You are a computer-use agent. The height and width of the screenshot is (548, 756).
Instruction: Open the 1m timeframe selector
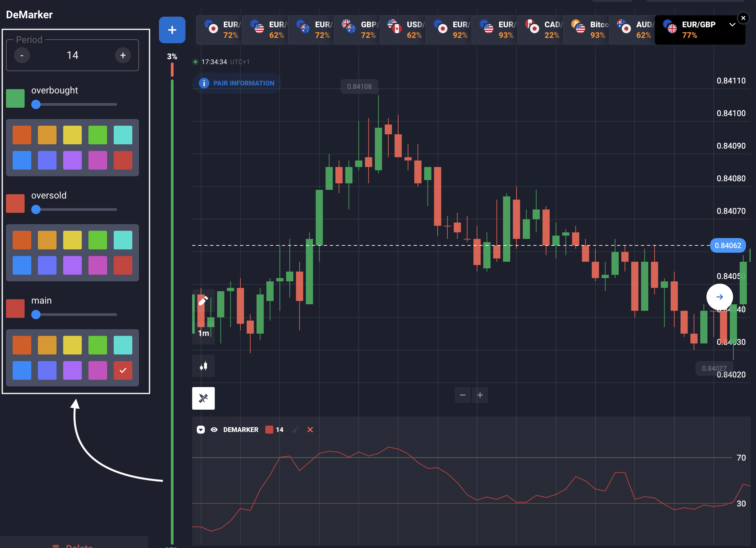pos(203,333)
